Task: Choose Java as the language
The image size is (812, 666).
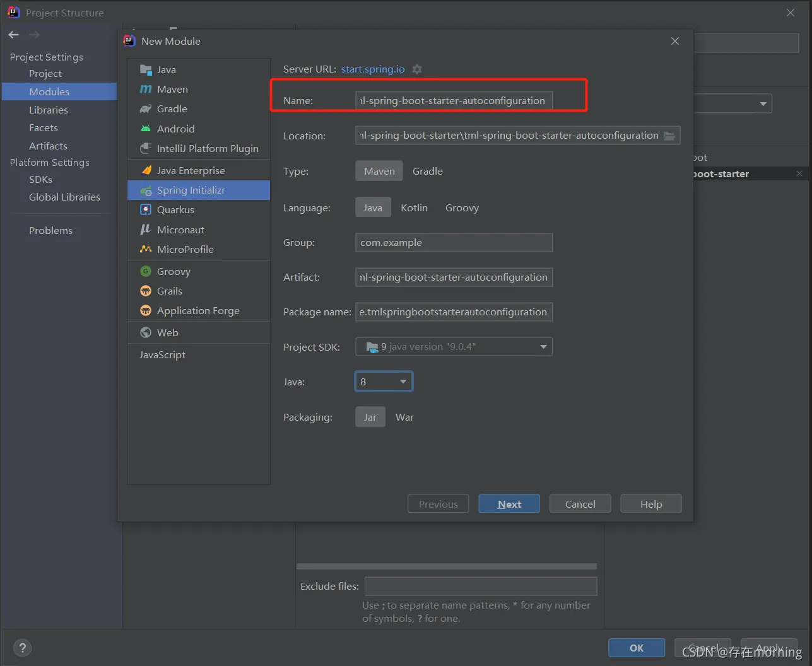Action: tap(373, 207)
